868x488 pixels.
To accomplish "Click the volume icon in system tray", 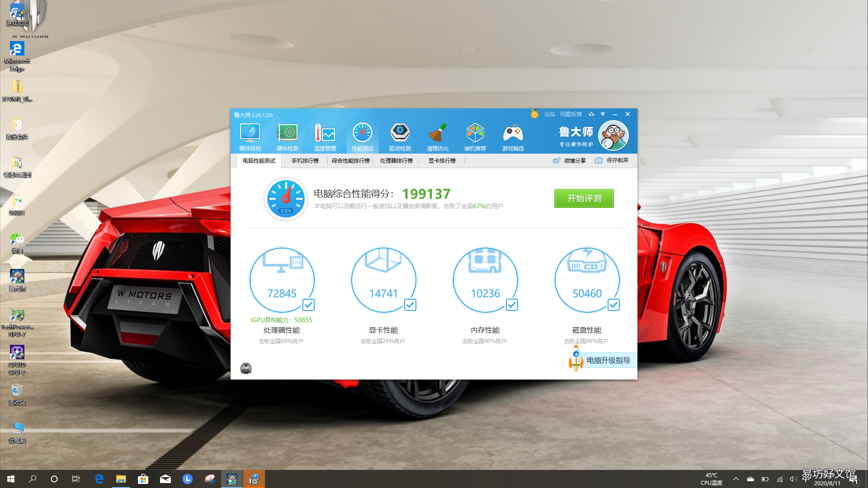I will click(x=793, y=479).
